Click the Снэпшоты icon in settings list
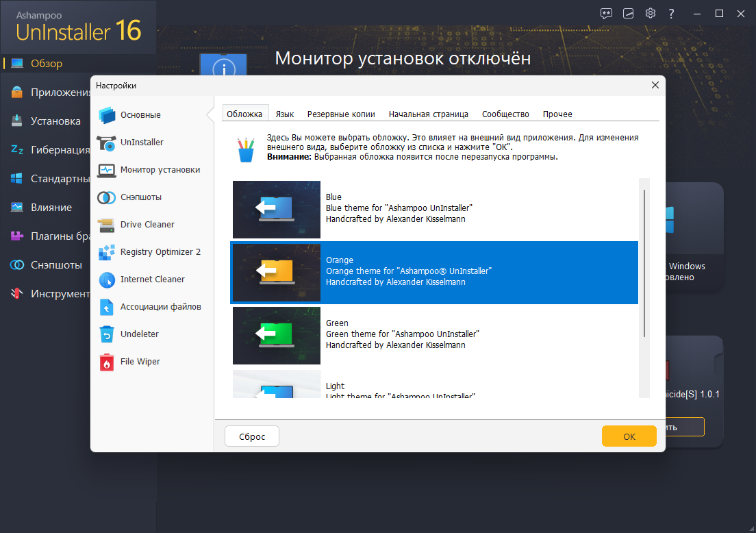756x533 pixels. [107, 197]
